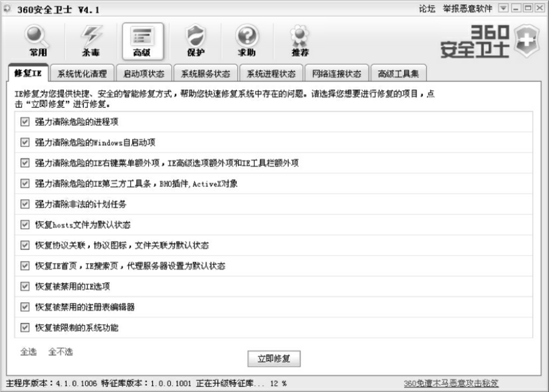The image size is (549, 392).
Task: Click the title bar app icon
Action: (x=7, y=9)
